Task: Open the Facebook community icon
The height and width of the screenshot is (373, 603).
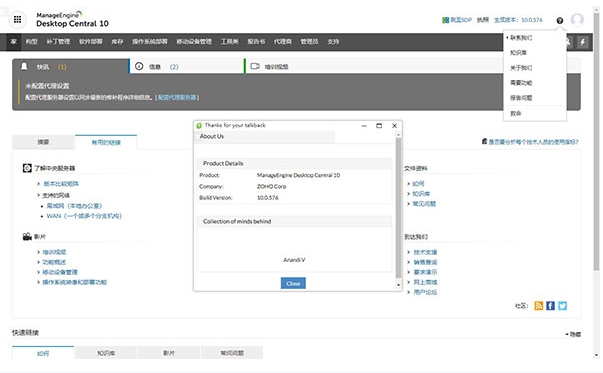Action: (550, 306)
